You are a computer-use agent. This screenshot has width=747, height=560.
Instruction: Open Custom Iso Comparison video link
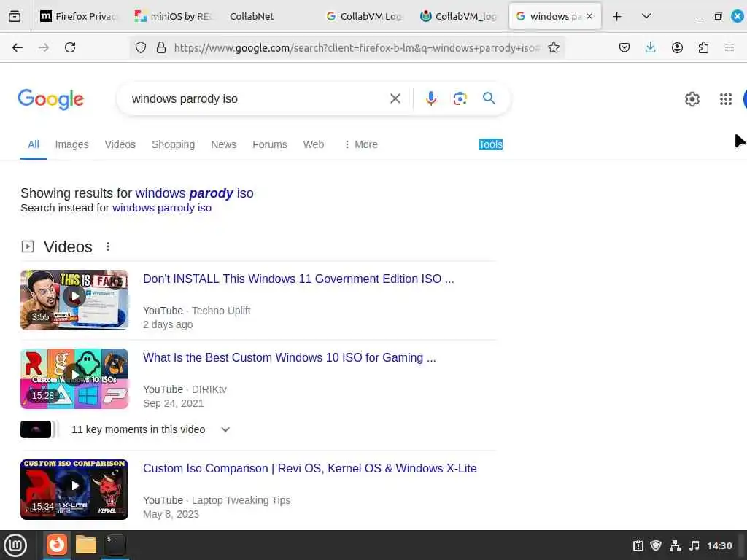pos(309,469)
